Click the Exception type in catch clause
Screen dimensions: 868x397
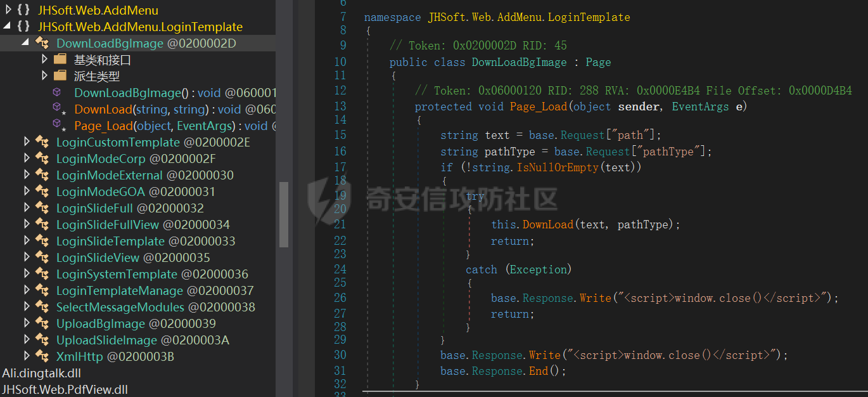[x=539, y=270]
